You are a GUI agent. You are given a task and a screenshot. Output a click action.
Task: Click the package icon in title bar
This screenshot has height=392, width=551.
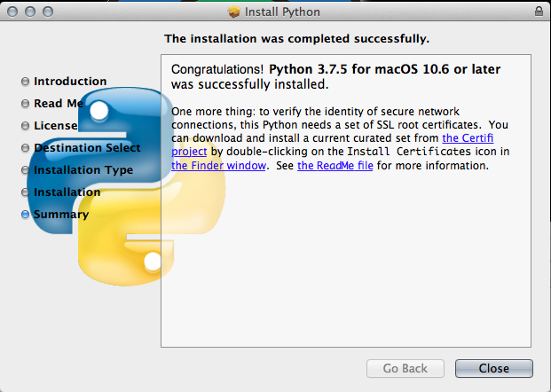click(234, 12)
